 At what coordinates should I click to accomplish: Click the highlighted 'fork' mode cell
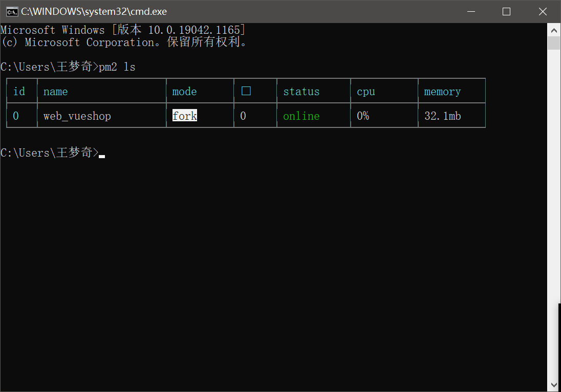[185, 116]
